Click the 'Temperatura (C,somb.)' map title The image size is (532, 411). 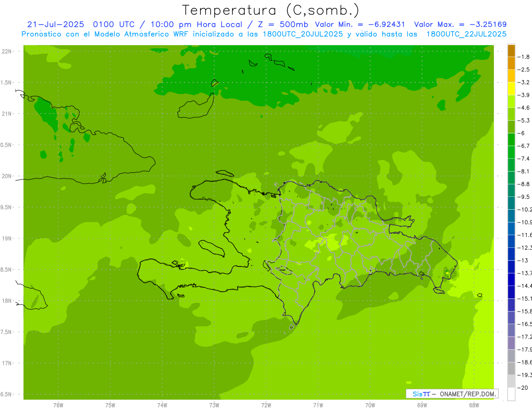[x=271, y=10]
